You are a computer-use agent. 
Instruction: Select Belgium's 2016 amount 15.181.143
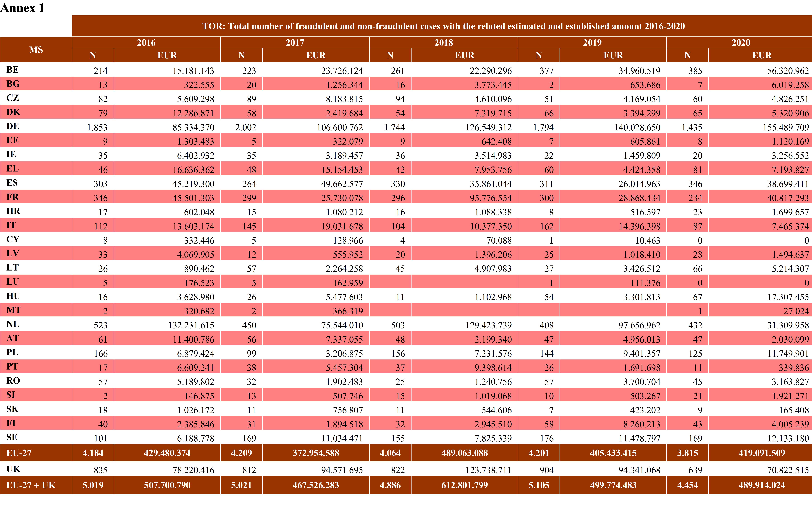(193, 71)
